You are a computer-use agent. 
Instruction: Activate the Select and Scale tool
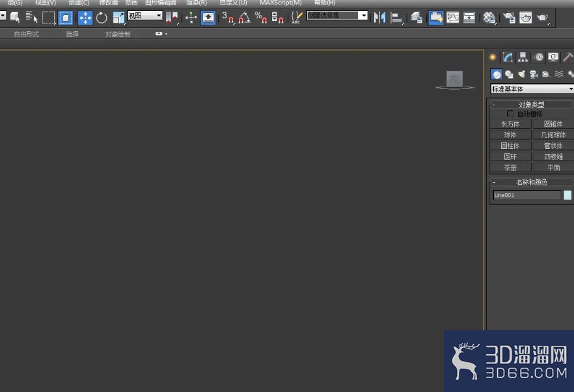coord(118,18)
